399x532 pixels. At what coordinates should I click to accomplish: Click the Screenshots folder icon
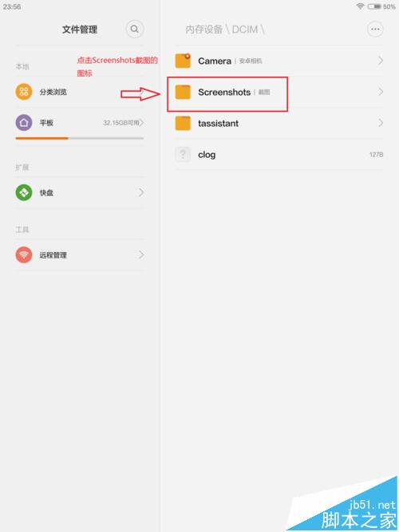coord(183,92)
